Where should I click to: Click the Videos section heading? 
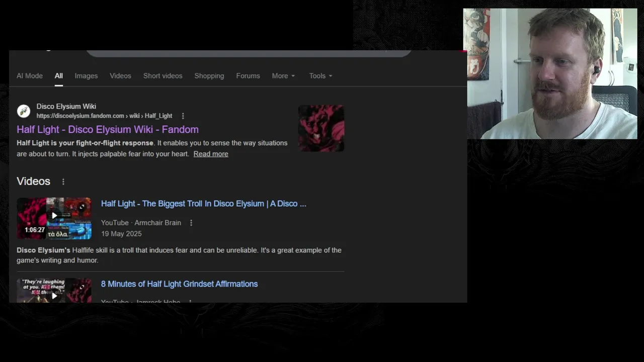33,182
